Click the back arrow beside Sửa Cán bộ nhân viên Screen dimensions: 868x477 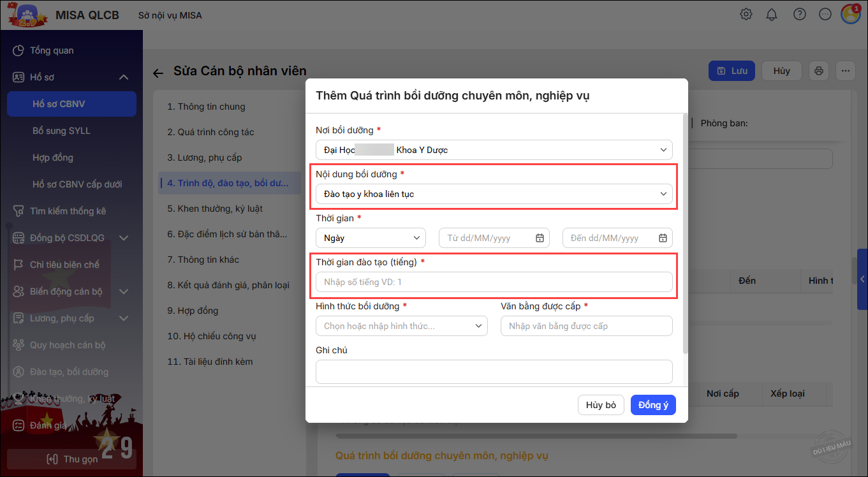[158, 72]
